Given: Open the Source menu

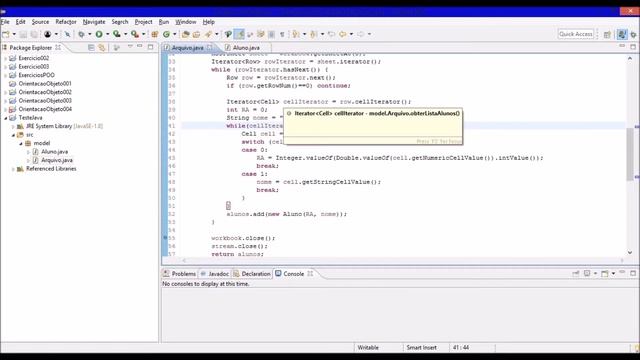Looking at the screenshot, I should 40,22.
